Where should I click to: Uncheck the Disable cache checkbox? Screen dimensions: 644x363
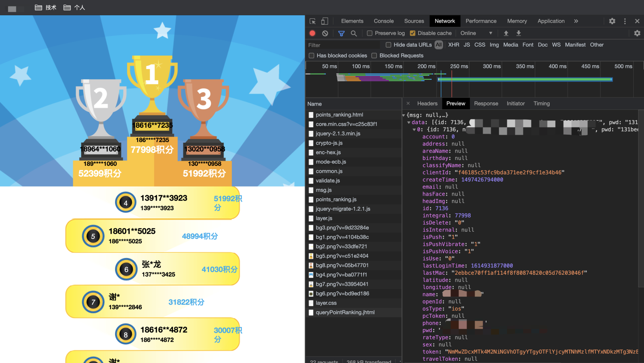click(412, 33)
